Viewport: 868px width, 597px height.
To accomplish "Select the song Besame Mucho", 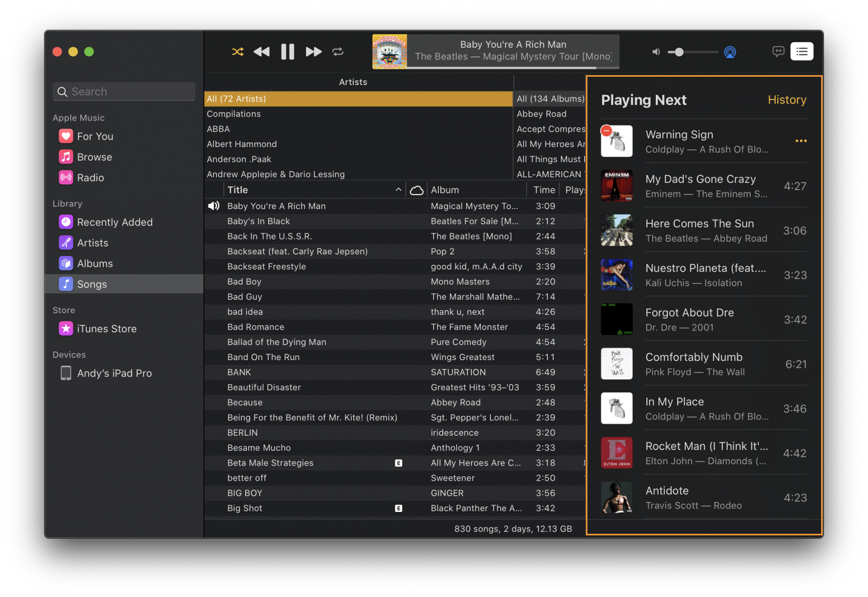I will tap(395, 448).
